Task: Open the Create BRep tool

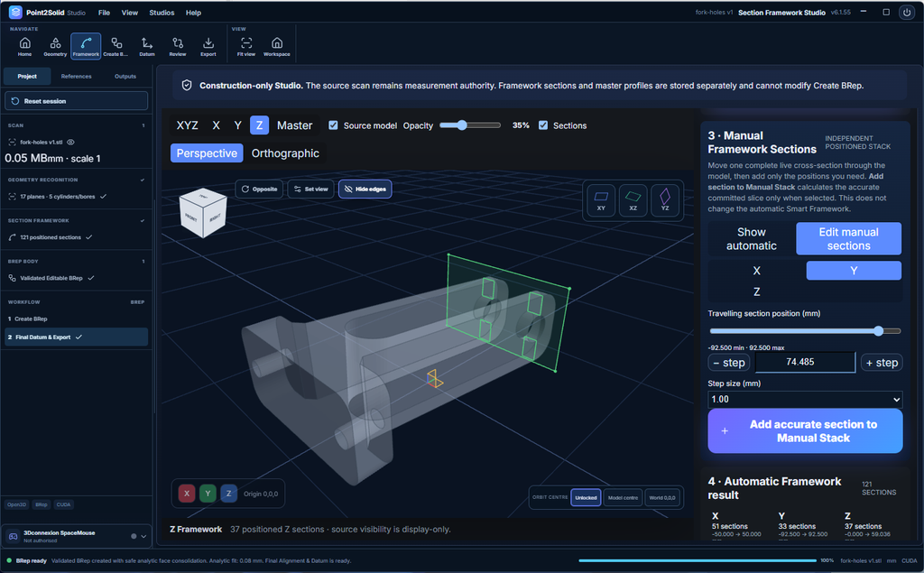Action: (116, 46)
